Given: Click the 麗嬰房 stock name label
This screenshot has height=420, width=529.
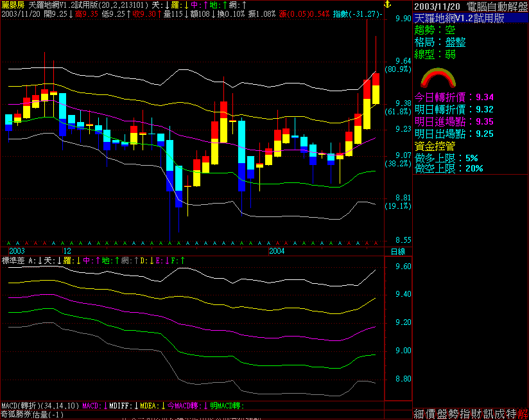Looking at the screenshot, I should tap(13, 4).
